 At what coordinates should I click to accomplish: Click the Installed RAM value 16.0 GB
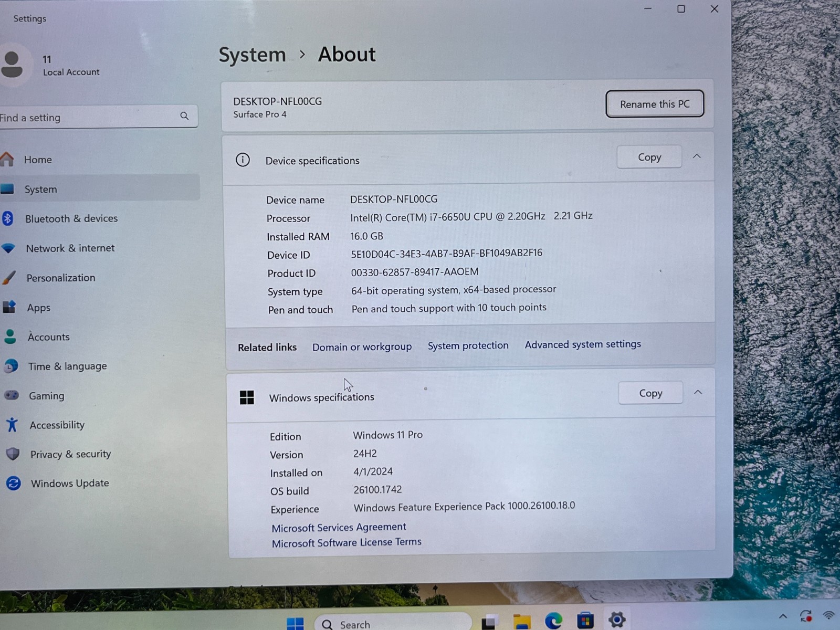pos(367,236)
